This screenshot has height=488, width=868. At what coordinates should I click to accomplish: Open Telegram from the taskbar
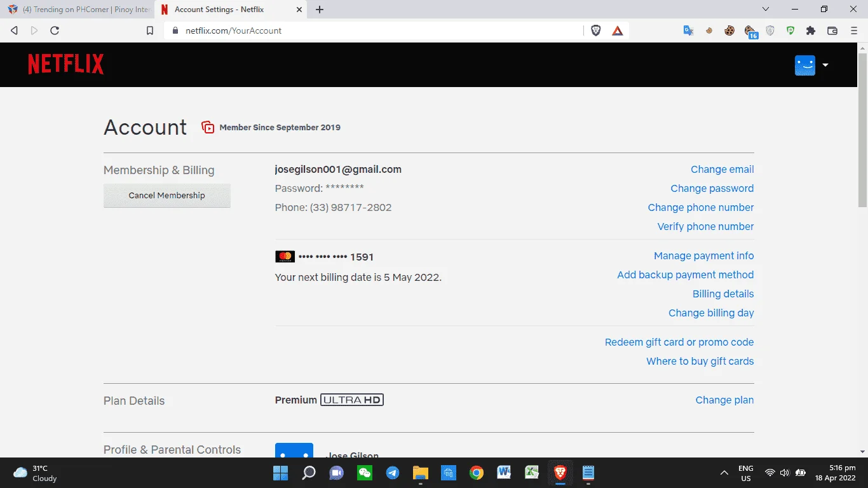[393, 473]
